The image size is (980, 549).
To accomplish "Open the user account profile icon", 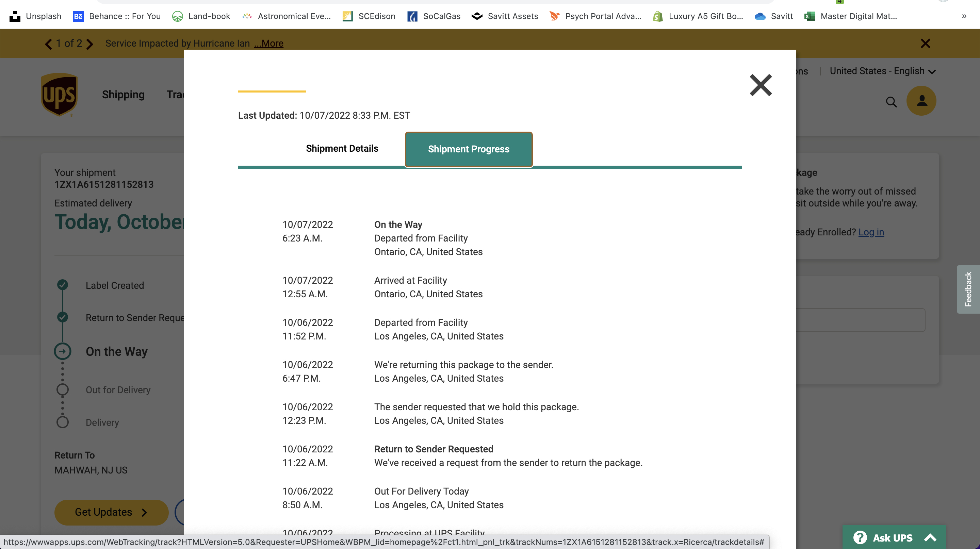I will (x=921, y=101).
